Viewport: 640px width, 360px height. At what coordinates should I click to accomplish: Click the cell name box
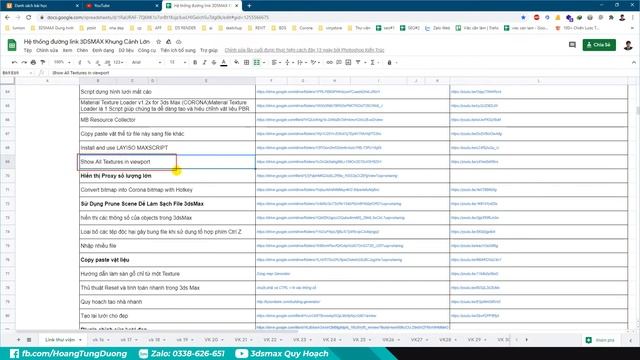[x=17, y=73]
